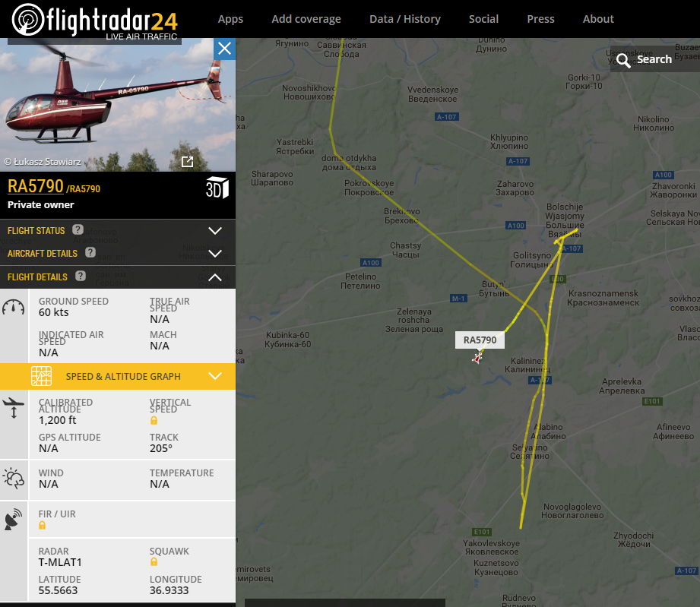This screenshot has width=700, height=607.
Task: Click the Squawk lock icon
Action: [154, 561]
